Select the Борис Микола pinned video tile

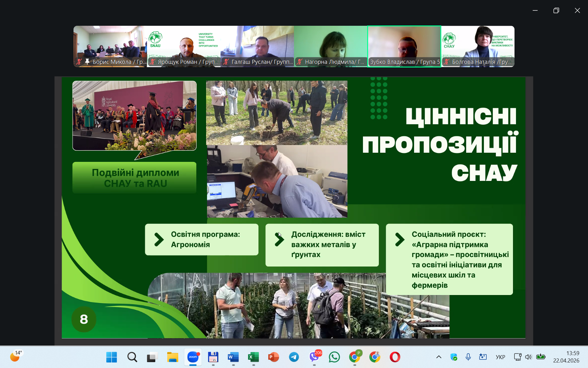tap(110, 46)
